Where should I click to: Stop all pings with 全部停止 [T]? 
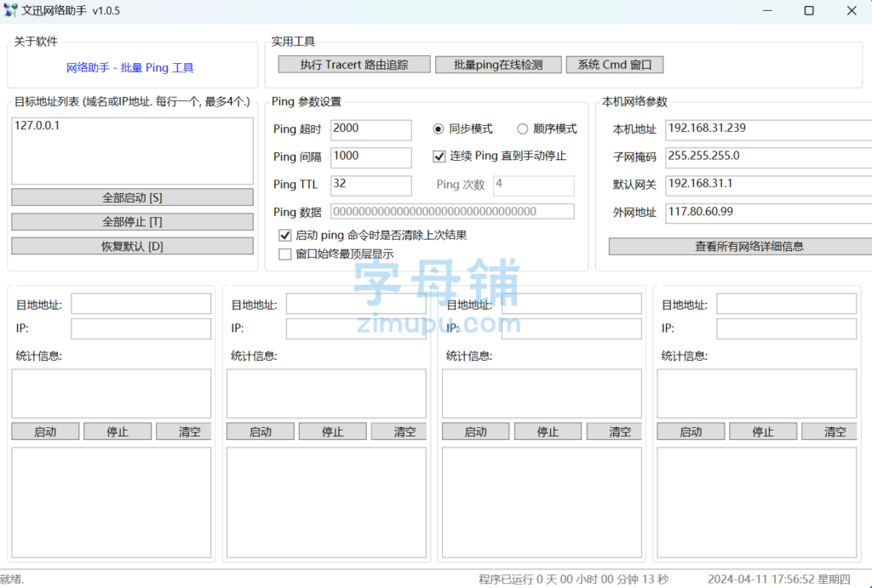coord(132,222)
